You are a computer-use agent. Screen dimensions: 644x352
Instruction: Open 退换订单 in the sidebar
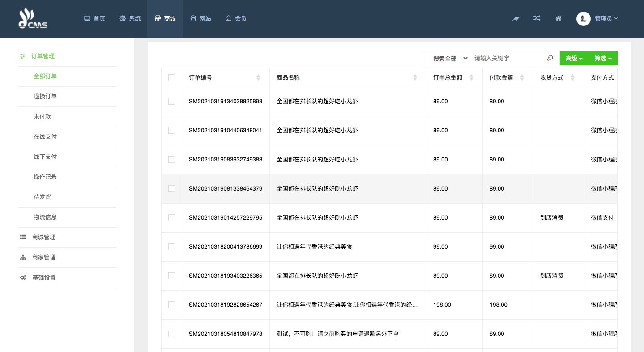45,97
